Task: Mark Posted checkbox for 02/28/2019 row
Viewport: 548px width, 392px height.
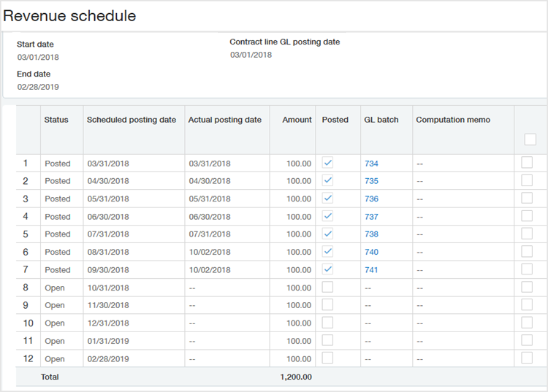Action: [327, 358]
